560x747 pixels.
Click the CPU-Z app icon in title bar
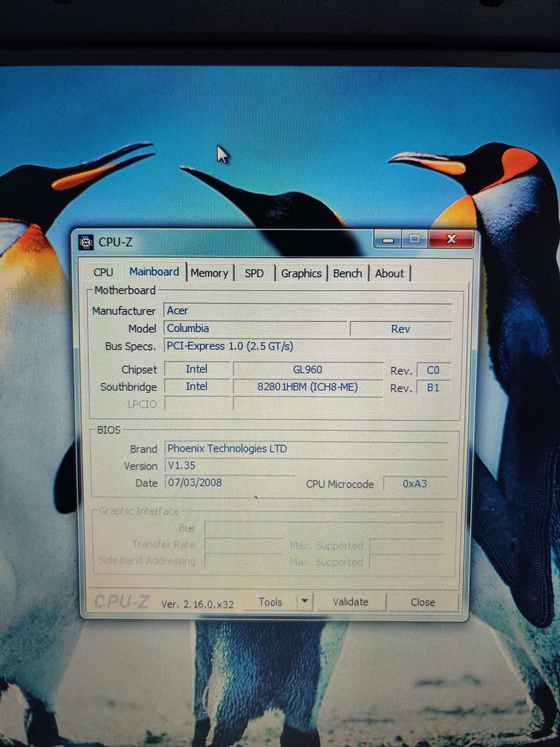click(86, 242)
